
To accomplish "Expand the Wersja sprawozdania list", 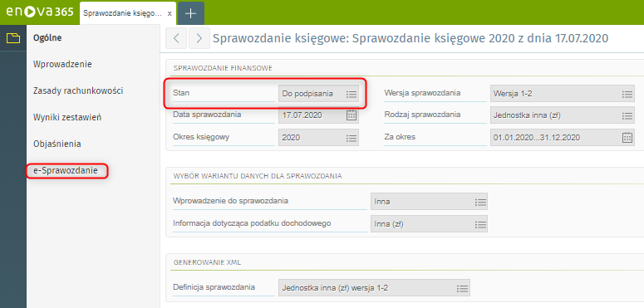I will [627, 94].
